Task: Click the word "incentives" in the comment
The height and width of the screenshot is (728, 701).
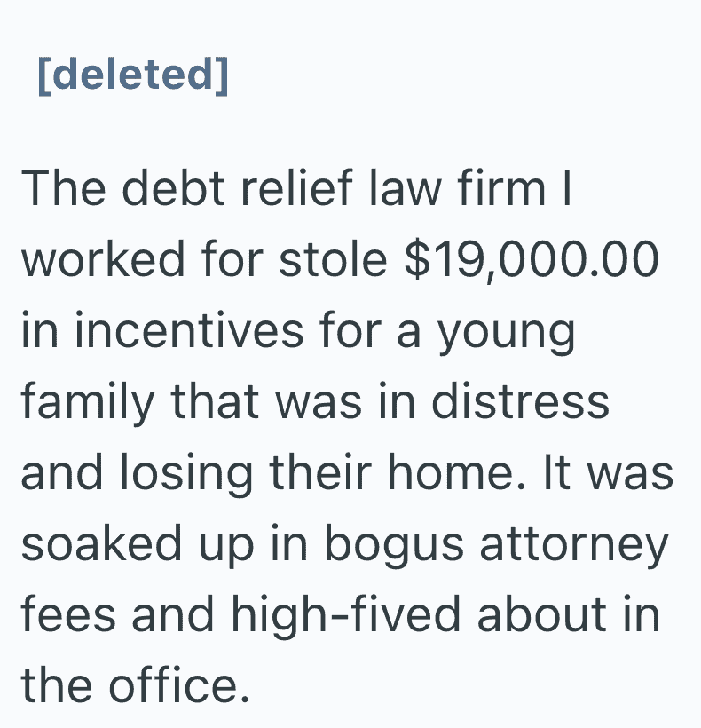Action: click(x=177, y=331)
